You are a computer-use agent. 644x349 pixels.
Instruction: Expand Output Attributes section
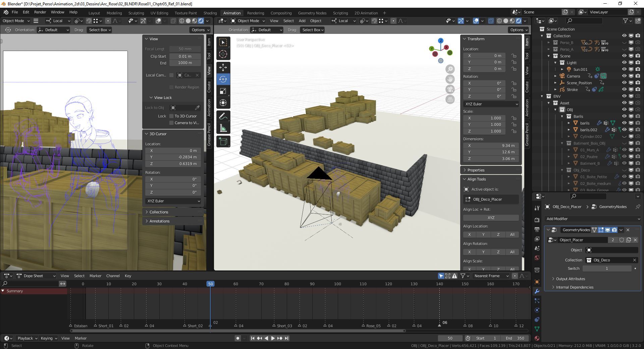click(570, 279)
